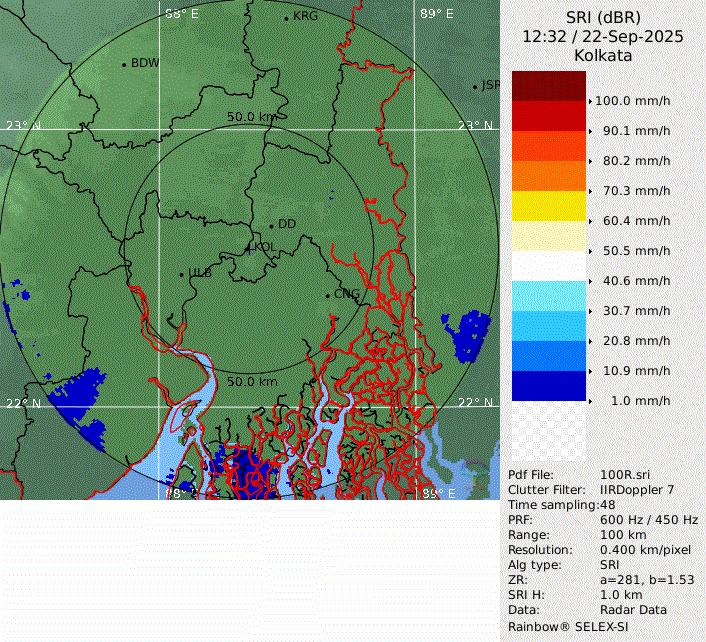Click the white 40.6 mm/h legend swatch
Screen dimensions: 706x642
[548, 266]
